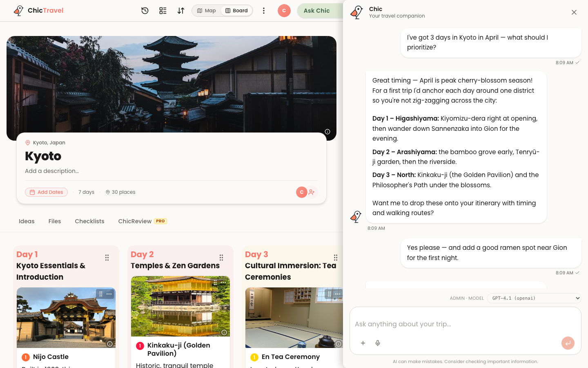Click the ChicTravel bird logo

[18, 11]
